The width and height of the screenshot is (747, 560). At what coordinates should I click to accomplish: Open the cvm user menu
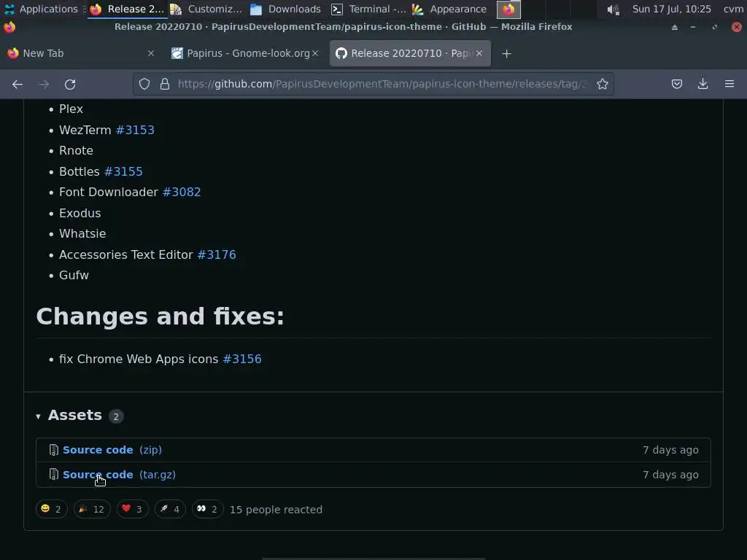point(733,9)
